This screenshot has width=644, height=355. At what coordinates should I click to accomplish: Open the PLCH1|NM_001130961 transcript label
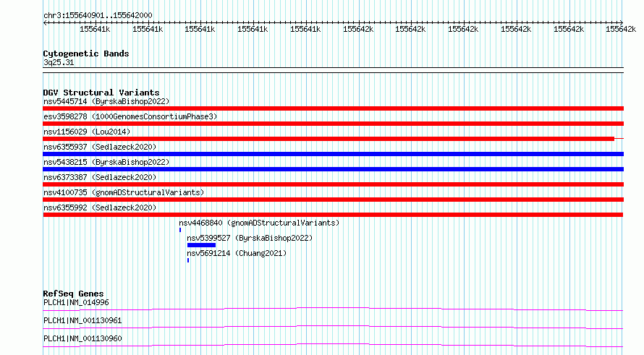[82, 320]
